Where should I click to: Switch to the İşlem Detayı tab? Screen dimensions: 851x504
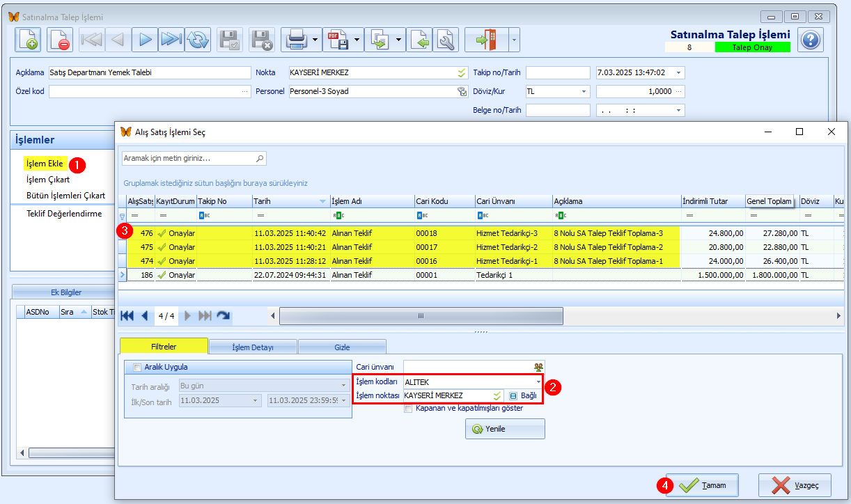point(253,347)
